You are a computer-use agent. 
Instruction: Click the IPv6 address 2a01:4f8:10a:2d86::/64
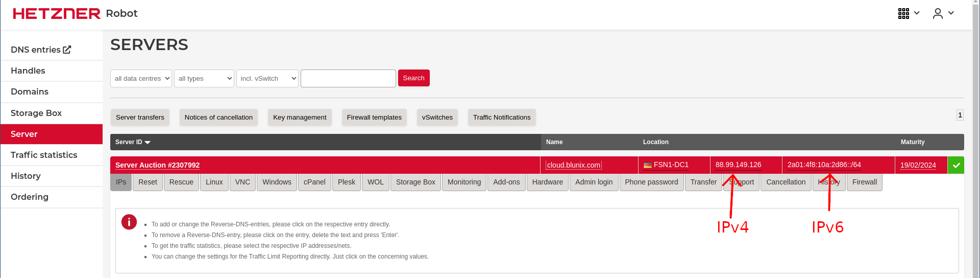[824, 165]
